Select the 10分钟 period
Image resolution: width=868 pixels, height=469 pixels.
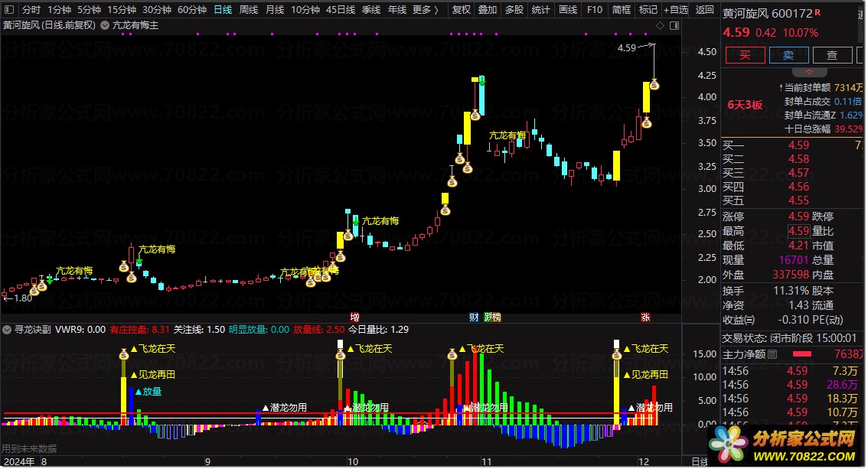(x=305, y=9)
